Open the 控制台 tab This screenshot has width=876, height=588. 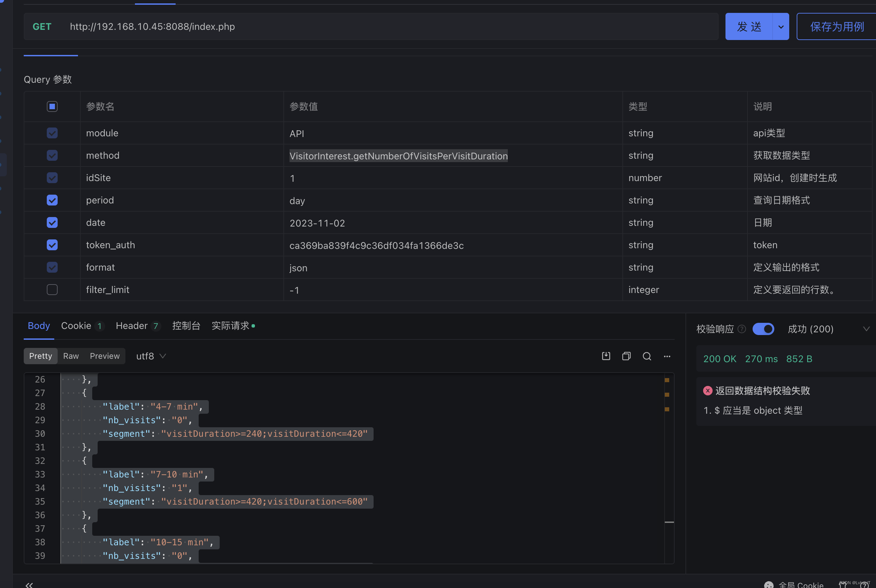(186, 326)
